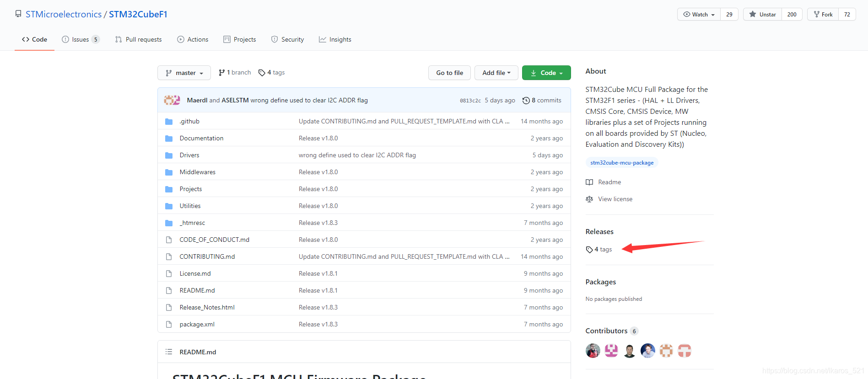Screen dimensions: 868x379
Task: Click the CONTRIBUTING.md file icon
Action: (x=169, y=257)
